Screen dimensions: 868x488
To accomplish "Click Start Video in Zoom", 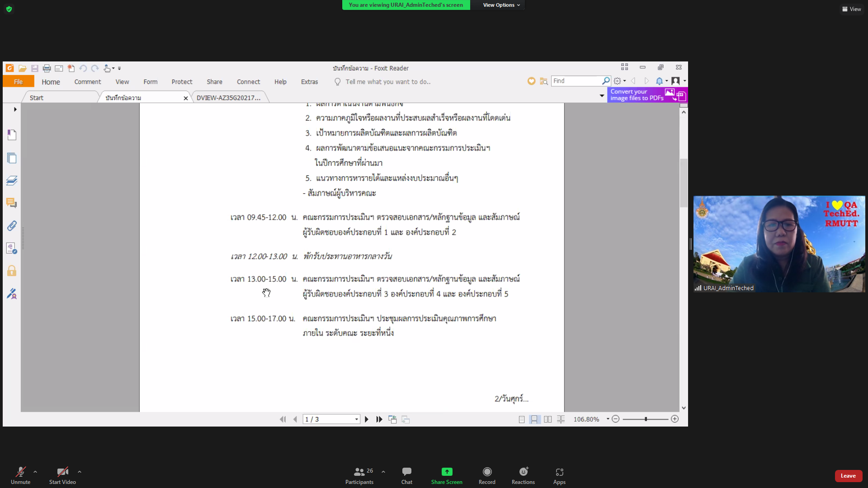I will pyautogui.click(x=62, y=475).
